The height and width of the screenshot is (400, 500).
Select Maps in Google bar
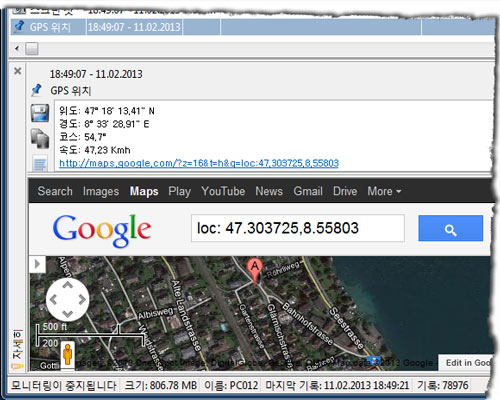pyautogui.click(x=144, y=191)
